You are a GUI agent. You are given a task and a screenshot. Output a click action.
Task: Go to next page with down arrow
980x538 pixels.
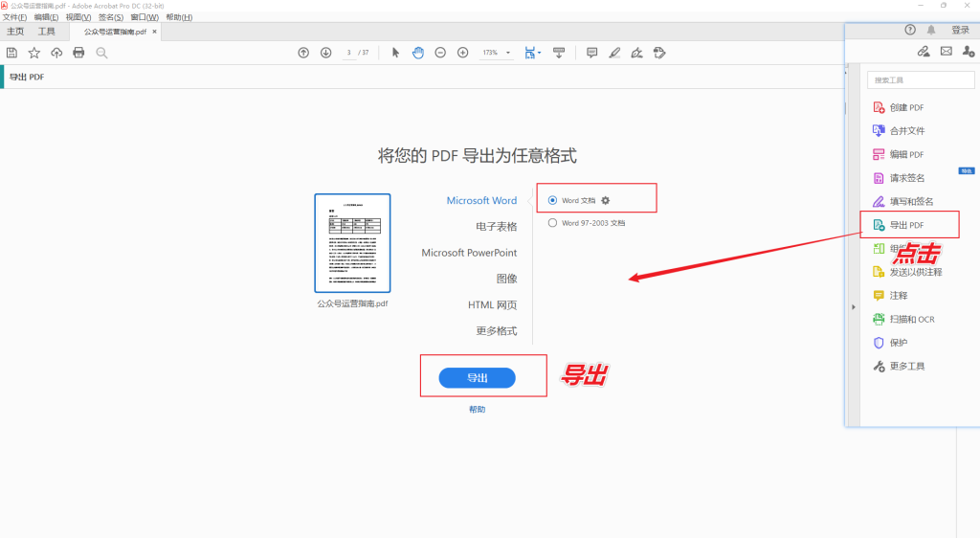(x=326, y=53)
